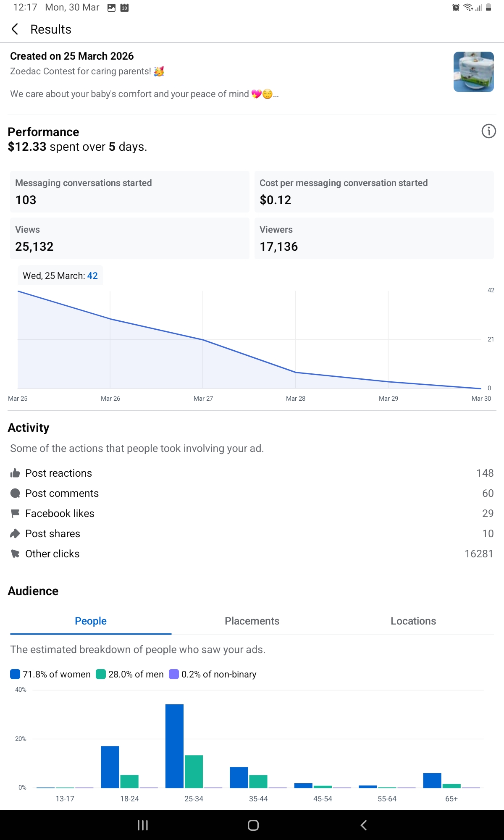
Task: Tap the purple non-binary legend swatch
Action: (174, 674)
